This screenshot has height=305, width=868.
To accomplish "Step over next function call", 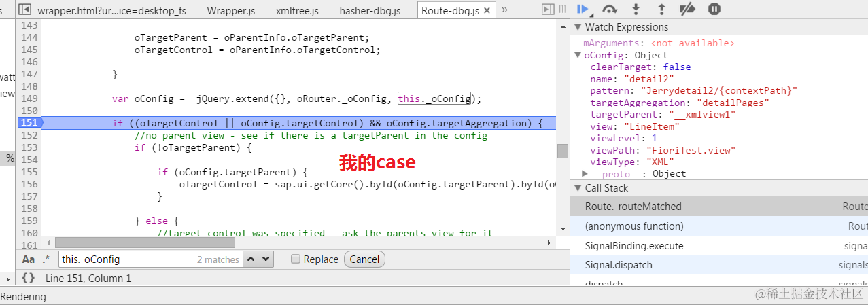I will tap(610, 9).
